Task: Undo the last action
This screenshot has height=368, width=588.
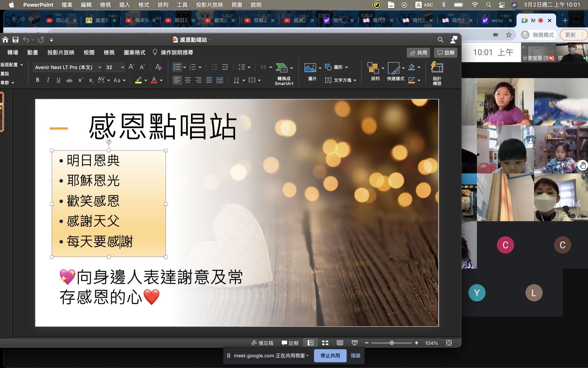Action: click(x=26, y=40)
